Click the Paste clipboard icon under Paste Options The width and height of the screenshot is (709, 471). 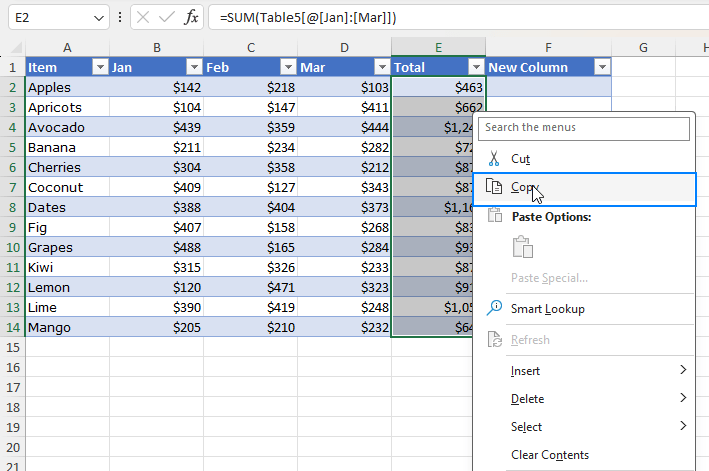click(x=523, y=247)
